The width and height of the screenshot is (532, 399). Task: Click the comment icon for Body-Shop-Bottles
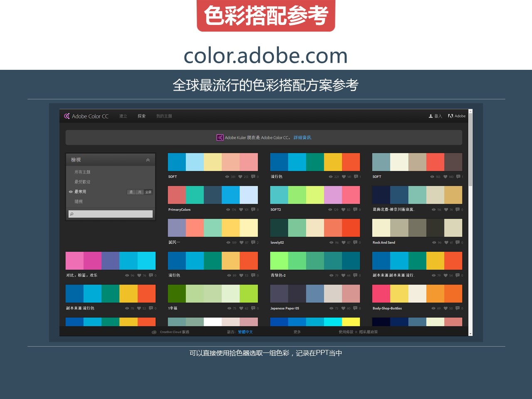[x=458, y=308]
